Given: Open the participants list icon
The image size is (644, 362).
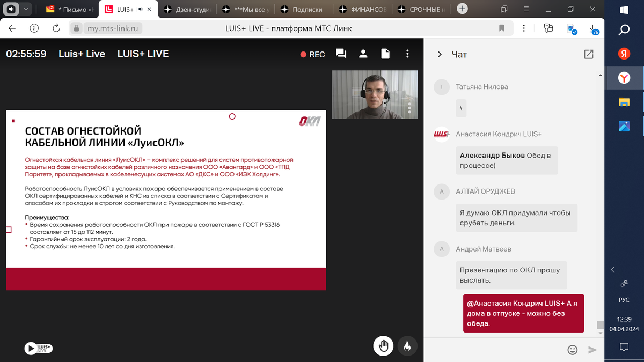Looking at the screenshot, I should [363, 54].
